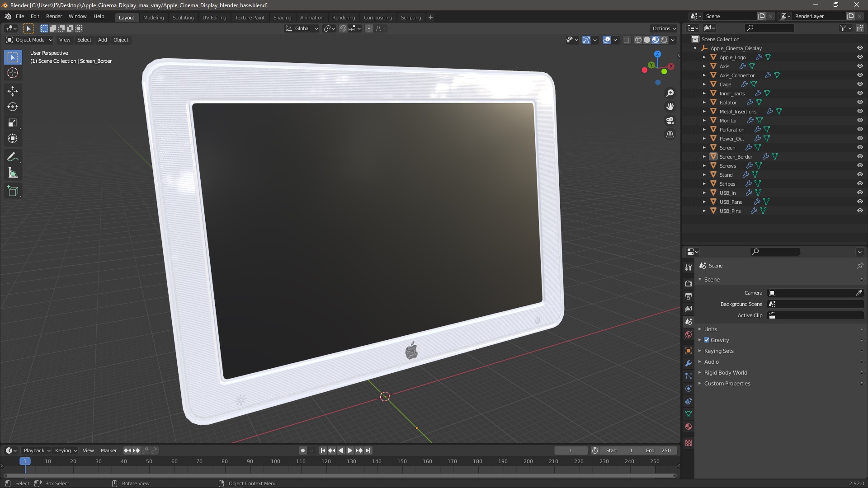The height and width of the screenshot is (488, 868).
Task: Open Render properties tab icon
Action: click(689, 284)
